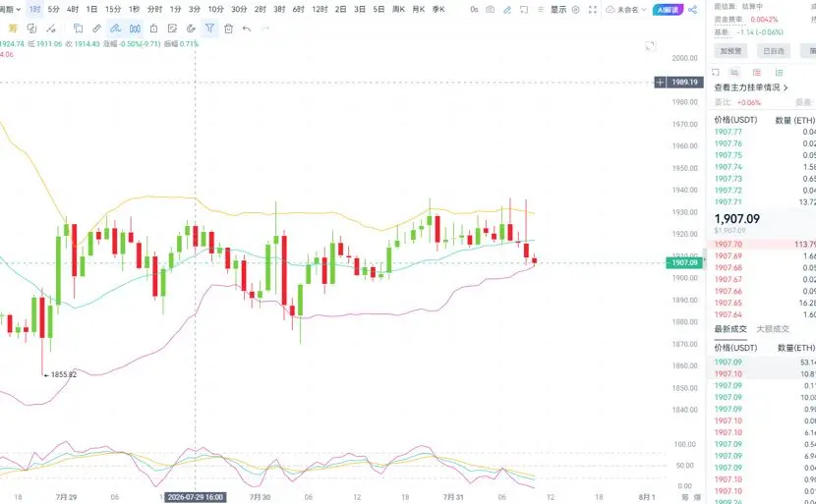Select the 5分 timeframe
This screenshot has height=504, width=816.
pos(54,10)
